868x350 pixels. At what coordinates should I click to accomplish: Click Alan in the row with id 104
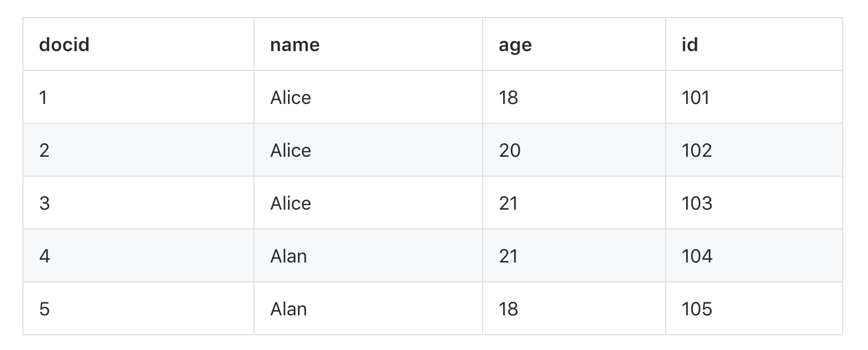(x=288, y=256)
